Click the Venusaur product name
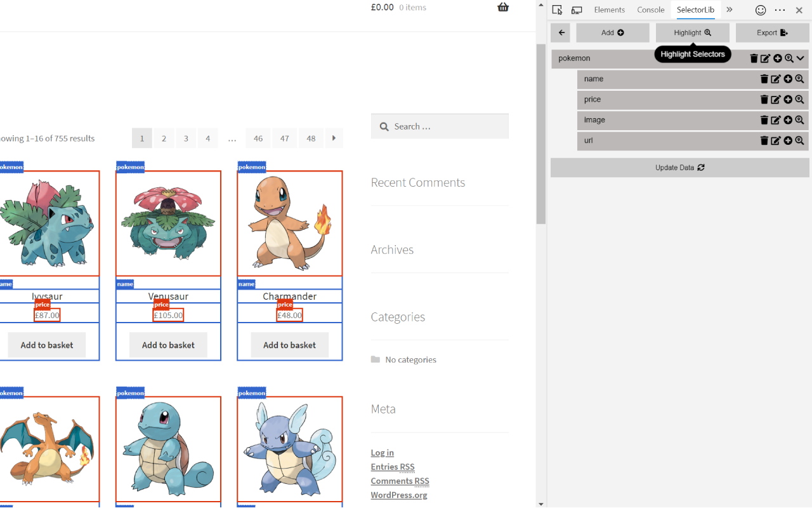Viewport: 812px width, 508px height. pyautogui.click(x=168, y=297)
